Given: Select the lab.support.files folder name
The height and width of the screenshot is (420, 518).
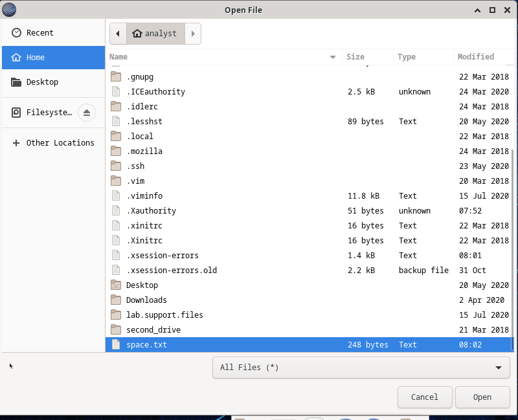Looking at the screenshot, I should tap(164, 315).
